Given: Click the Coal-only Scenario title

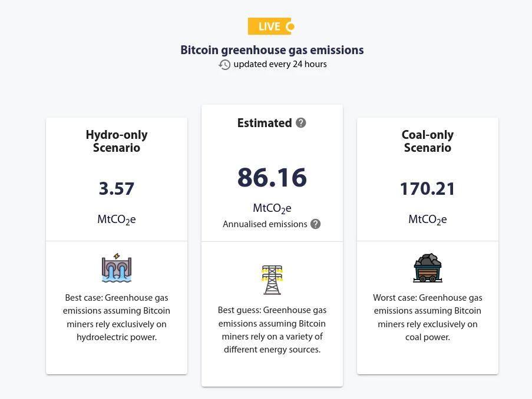Looking at the screenshot, I should (x=427, y=141).
